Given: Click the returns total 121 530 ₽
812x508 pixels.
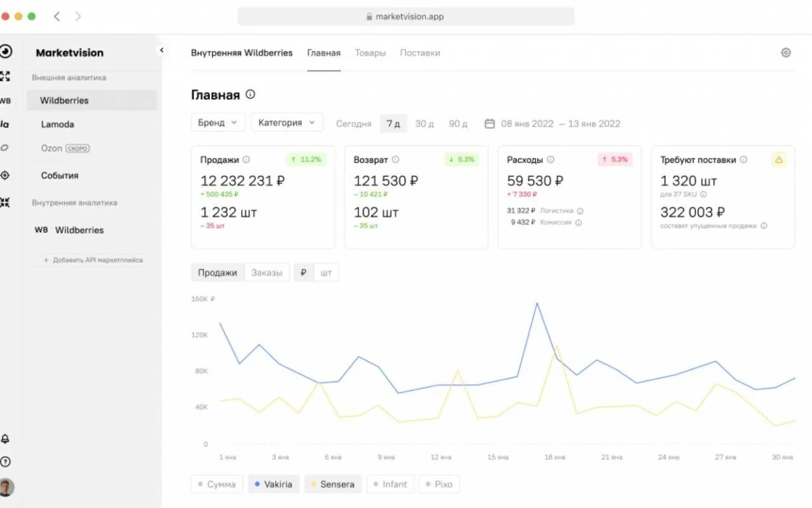Looking at the screenshot, I should pos(386,180).
